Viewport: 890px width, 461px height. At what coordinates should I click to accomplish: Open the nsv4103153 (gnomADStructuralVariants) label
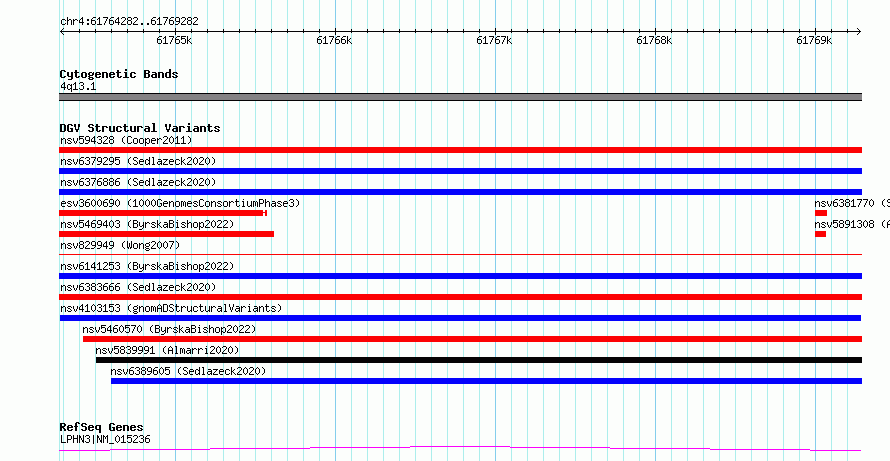coord(171,308)
